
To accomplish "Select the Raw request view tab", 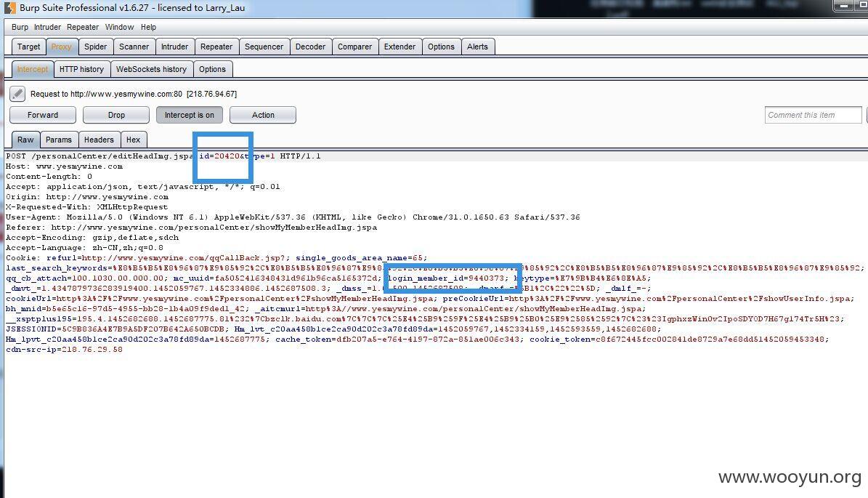I will pos(25,140).
